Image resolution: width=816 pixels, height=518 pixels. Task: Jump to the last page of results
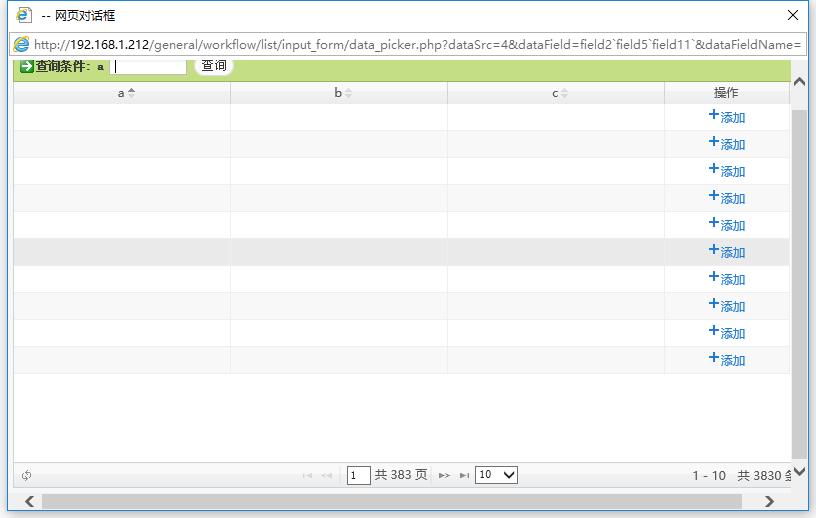(464, 475)
